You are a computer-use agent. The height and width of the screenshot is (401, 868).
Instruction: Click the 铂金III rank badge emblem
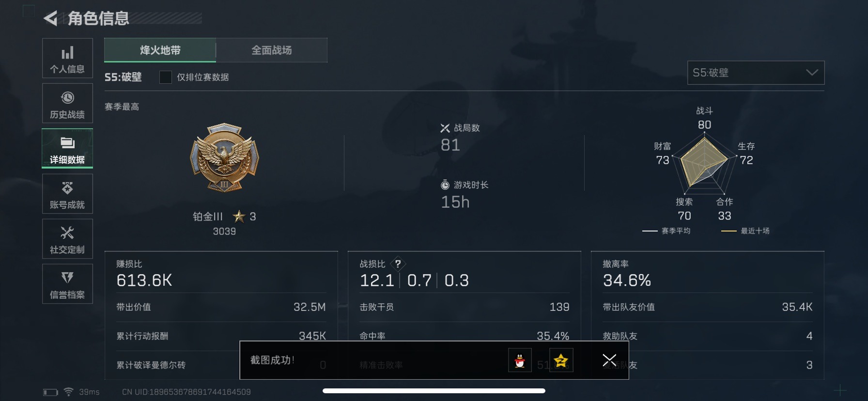(224, 158)
